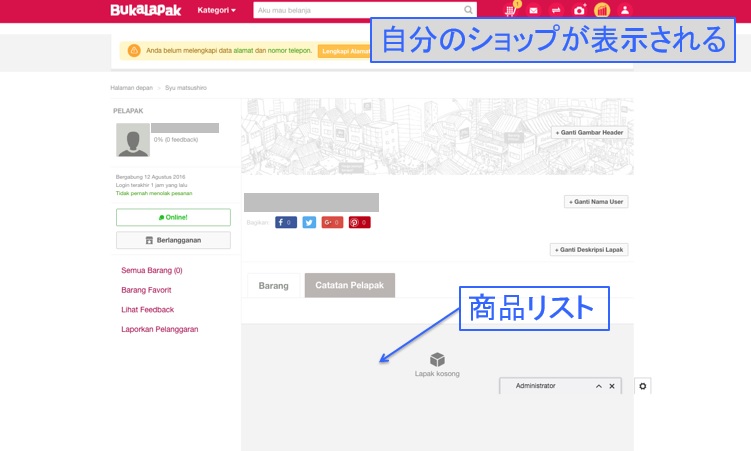Share on Google Plus icon button
The image size is (751, 451).
pyautogui.click(x=332, y=222)
